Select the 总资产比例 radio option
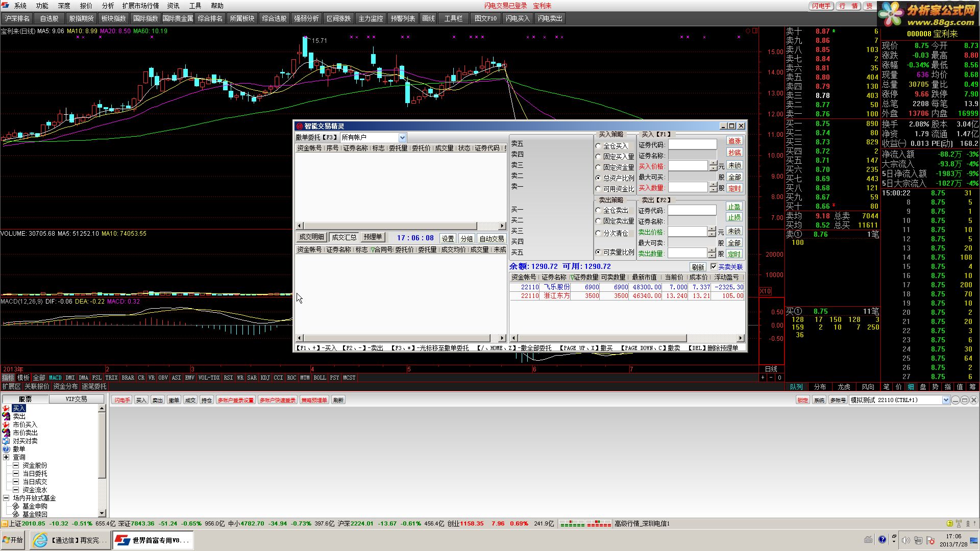This screenshot has width=980, height=551. coord(598,178)
